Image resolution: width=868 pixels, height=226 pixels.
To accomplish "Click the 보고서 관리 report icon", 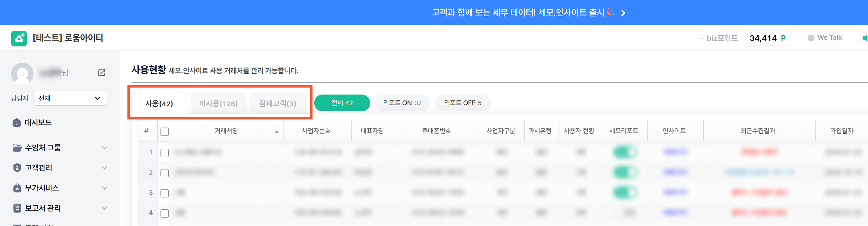I will [x=17, y=208].
